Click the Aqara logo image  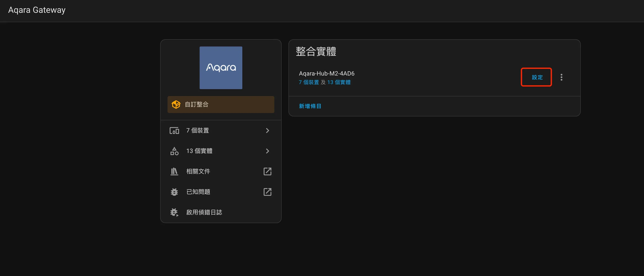coord(221,68)
